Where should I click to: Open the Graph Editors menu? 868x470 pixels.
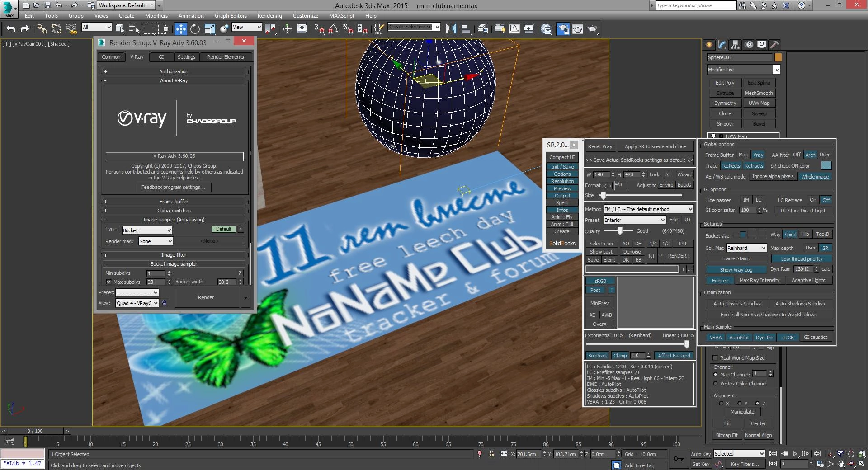231,16
